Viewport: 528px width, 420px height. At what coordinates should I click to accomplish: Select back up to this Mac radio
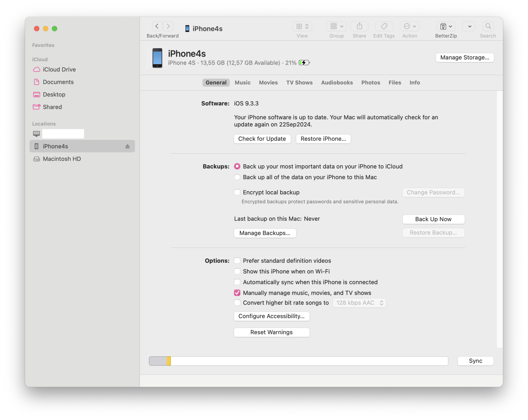237,177
